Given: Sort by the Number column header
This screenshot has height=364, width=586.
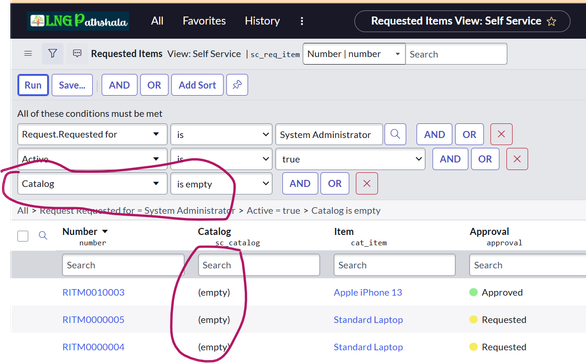Looking at the screenshot, I should pyautogui.click(x=80, y=231).
